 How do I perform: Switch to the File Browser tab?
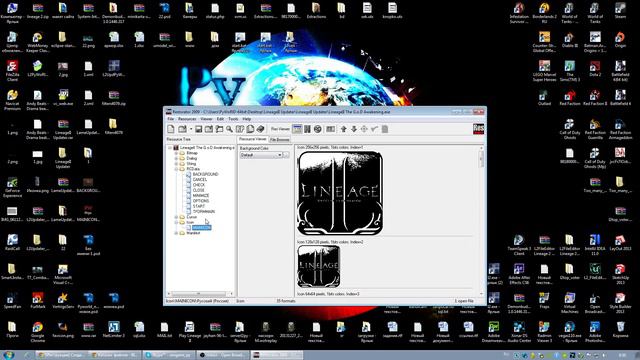280,140
